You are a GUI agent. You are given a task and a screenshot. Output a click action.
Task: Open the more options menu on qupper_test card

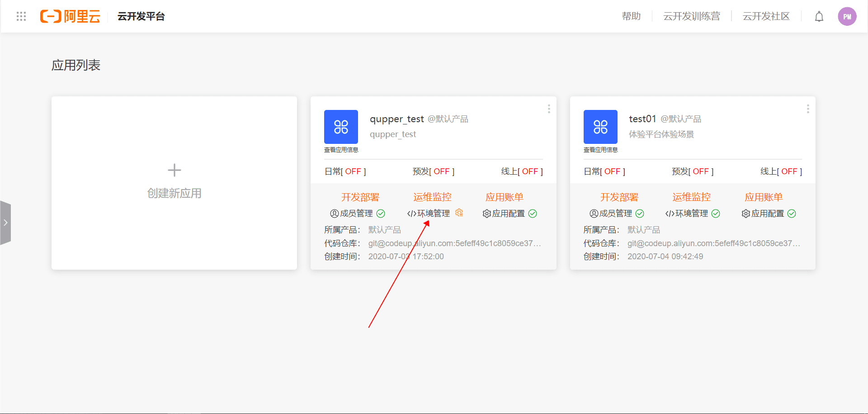tap(549, 109)
